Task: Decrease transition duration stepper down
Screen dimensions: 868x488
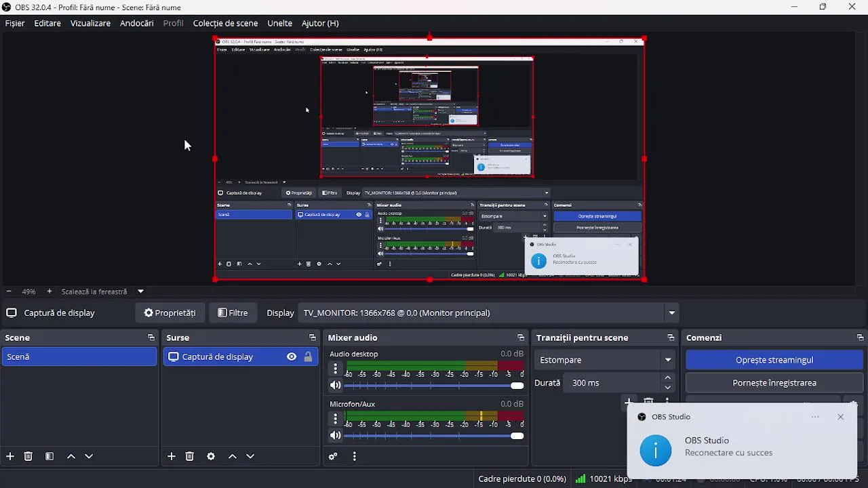Action: 668,388
